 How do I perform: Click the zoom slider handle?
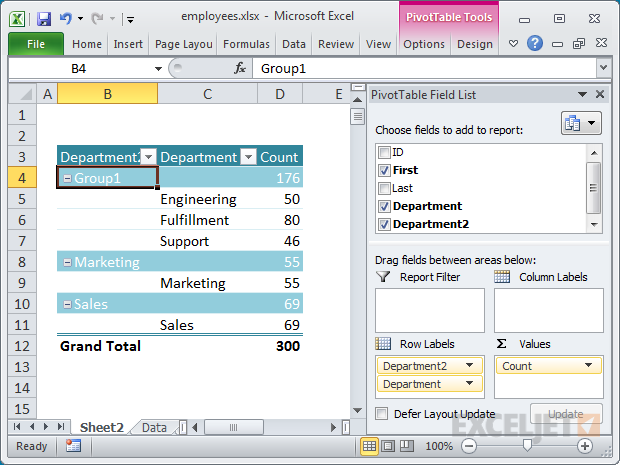pos(528,446)
